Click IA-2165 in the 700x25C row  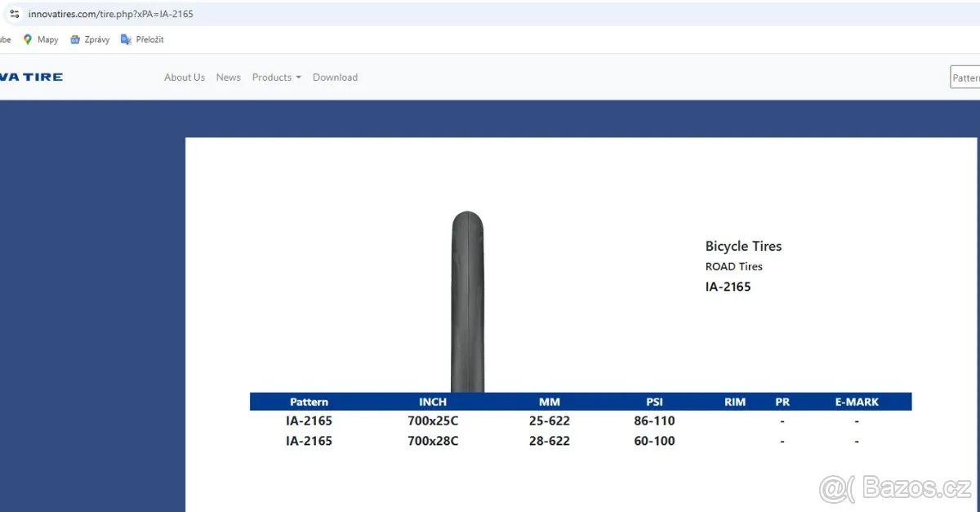click(x=309, y=421)
